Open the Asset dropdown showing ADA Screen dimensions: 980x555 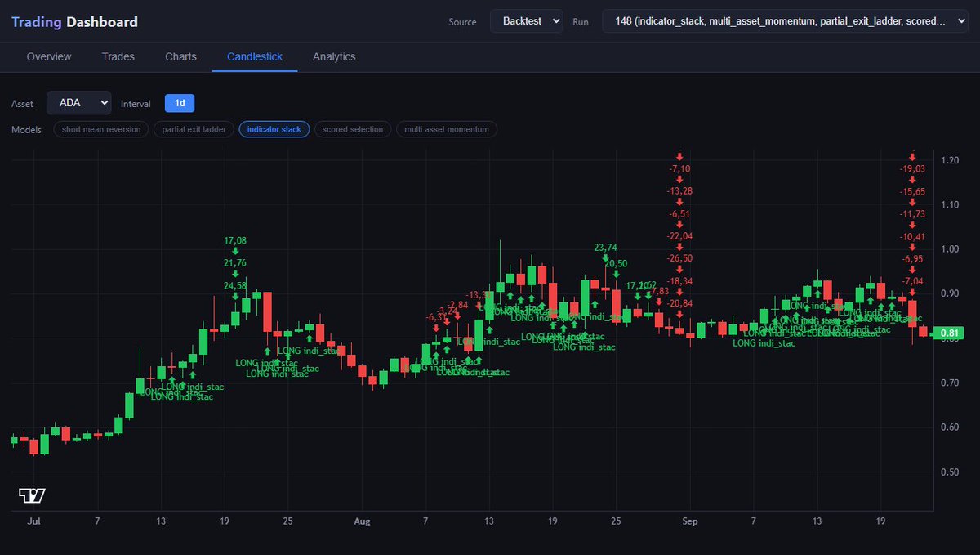pos(78,103)
